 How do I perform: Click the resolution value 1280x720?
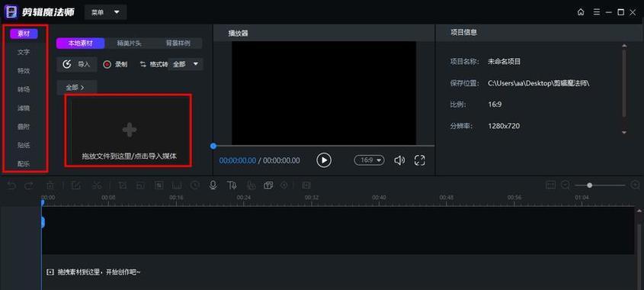coord(504,126)
